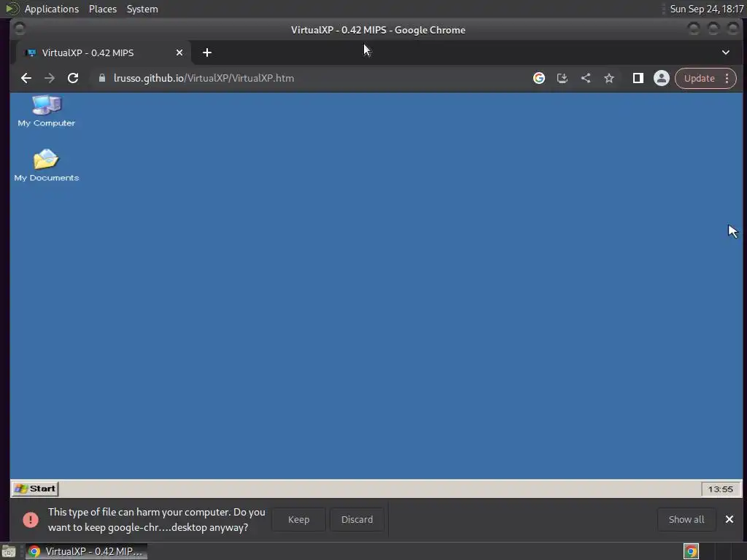Viewport: 747px width, 560px height.
Task: Open My Computer desktop icon
Action: [x=46, y=111]
